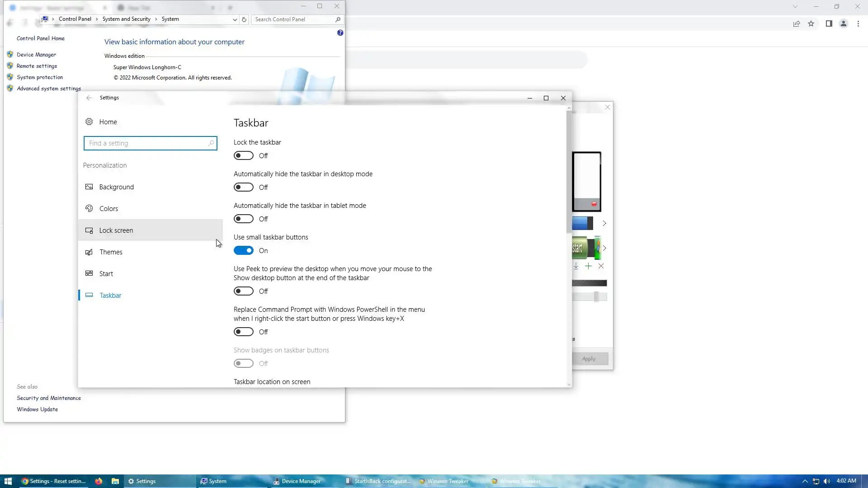Select Colors in Personalization sidebar

[108, 209]
